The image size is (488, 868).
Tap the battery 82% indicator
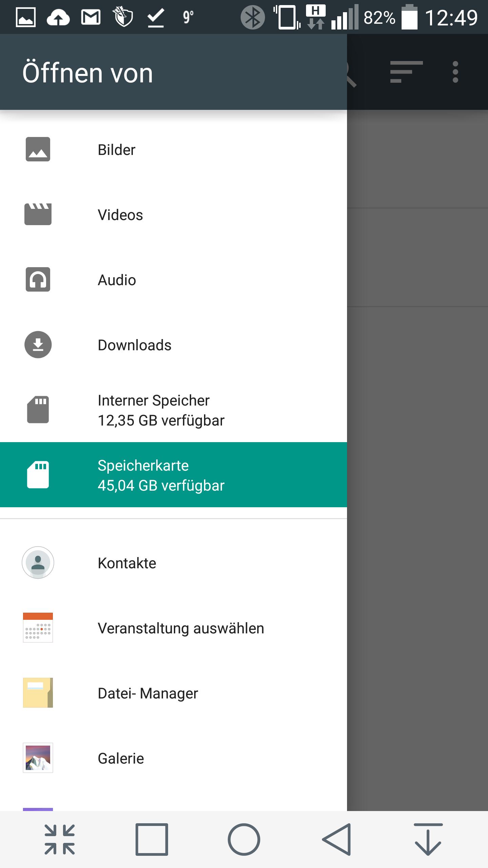point(390,17)
